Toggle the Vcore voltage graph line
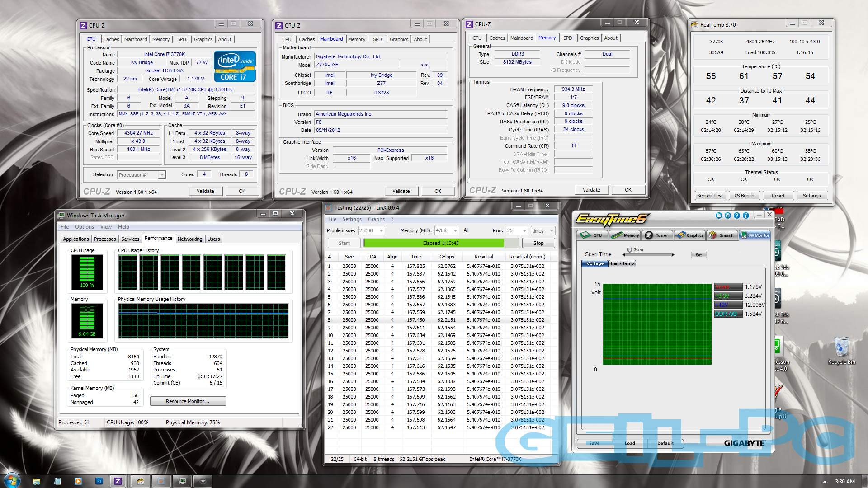868x488 pixels. (728, 287)
